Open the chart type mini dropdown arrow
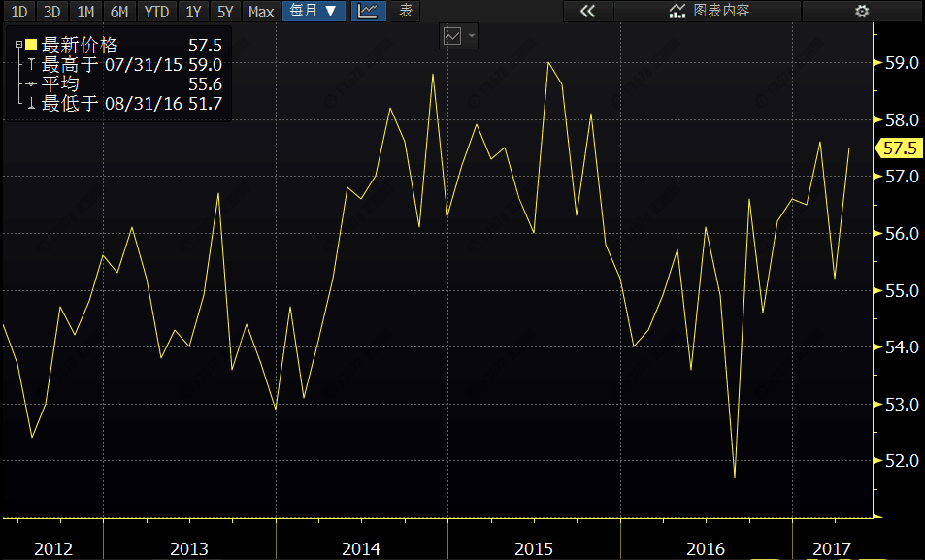The height and width of the screenshot is (560, 925). pos(472,36)
